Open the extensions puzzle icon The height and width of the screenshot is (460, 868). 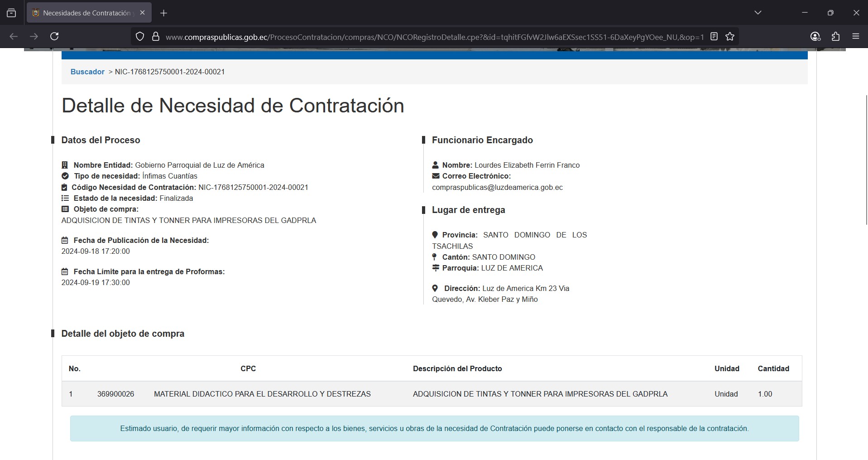(x=836, y=37)
